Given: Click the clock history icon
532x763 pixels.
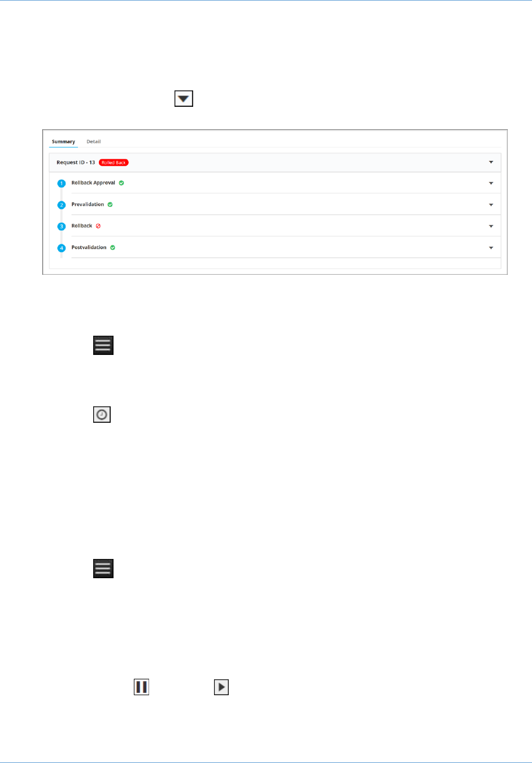Looking at the screenshot, I should coord(102,415).
